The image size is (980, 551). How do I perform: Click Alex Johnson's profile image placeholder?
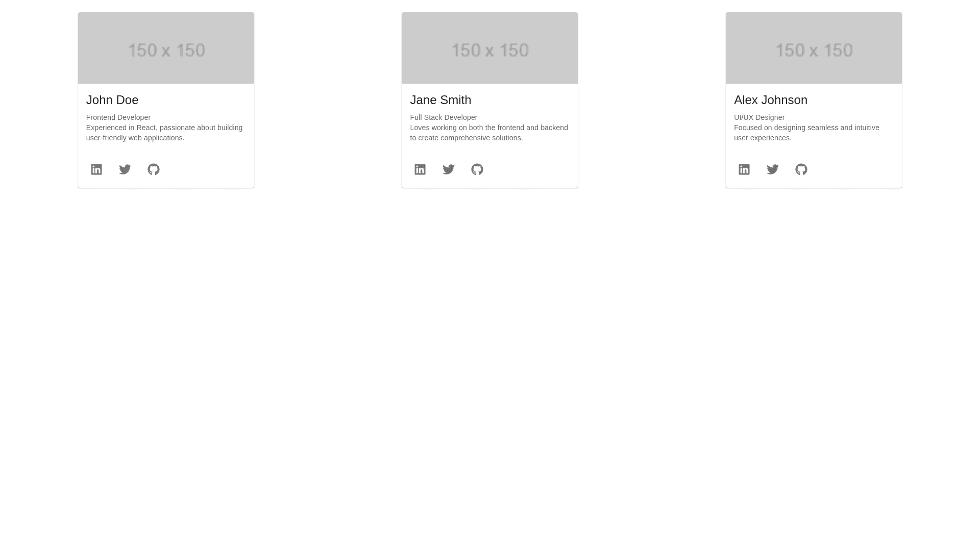814,48
